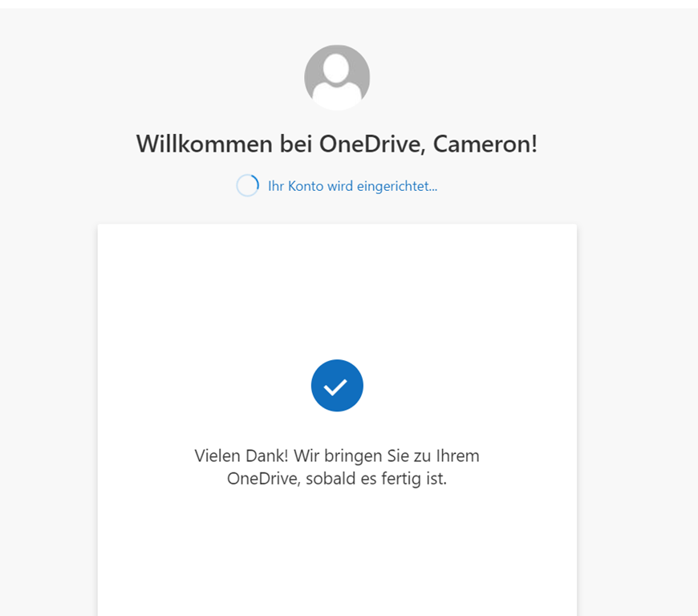Viewport: 698px width, 616px height.
Task: Click the "Vielen Dank!" text
Action: click(241, 456)
